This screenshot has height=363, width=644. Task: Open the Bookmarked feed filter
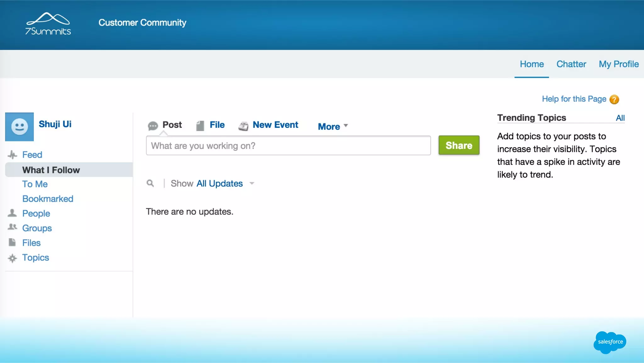[48, 199]
